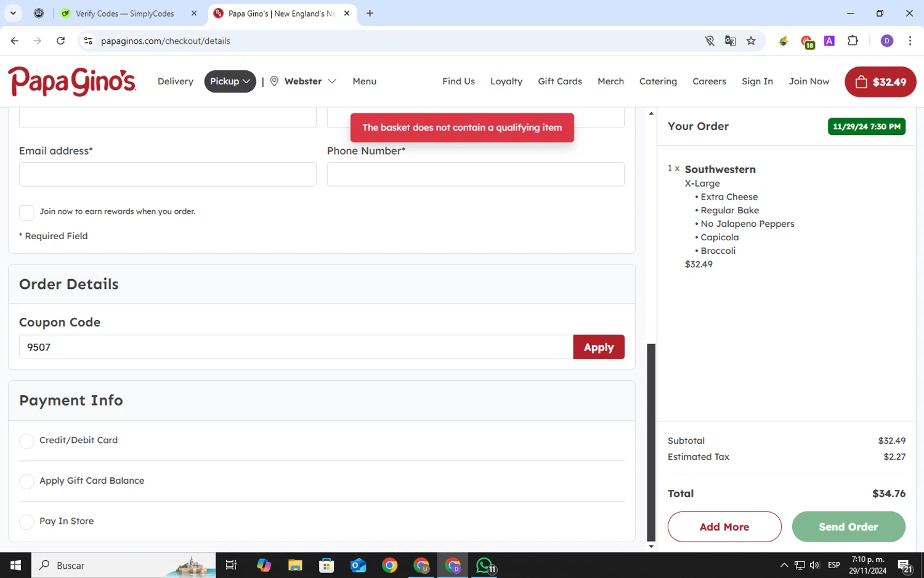Open the notification center with 21 badge
The height and width of the screenshot is (578, 924).
point(905,566)
